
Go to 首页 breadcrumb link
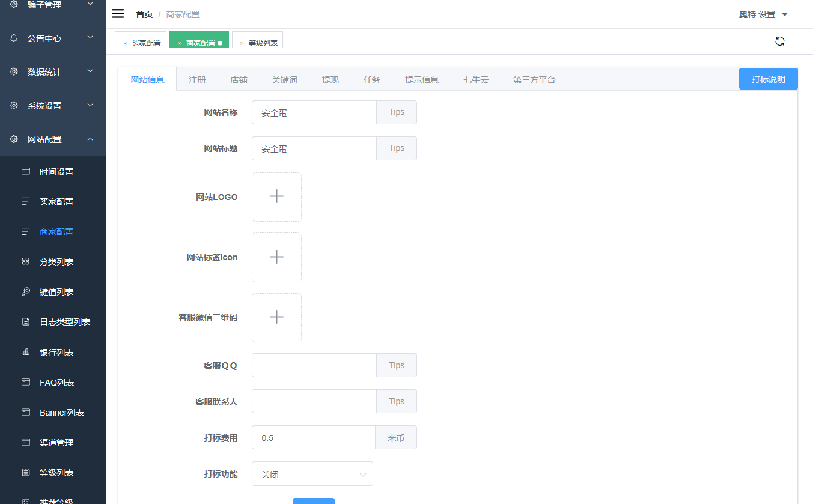pos(144,14)
